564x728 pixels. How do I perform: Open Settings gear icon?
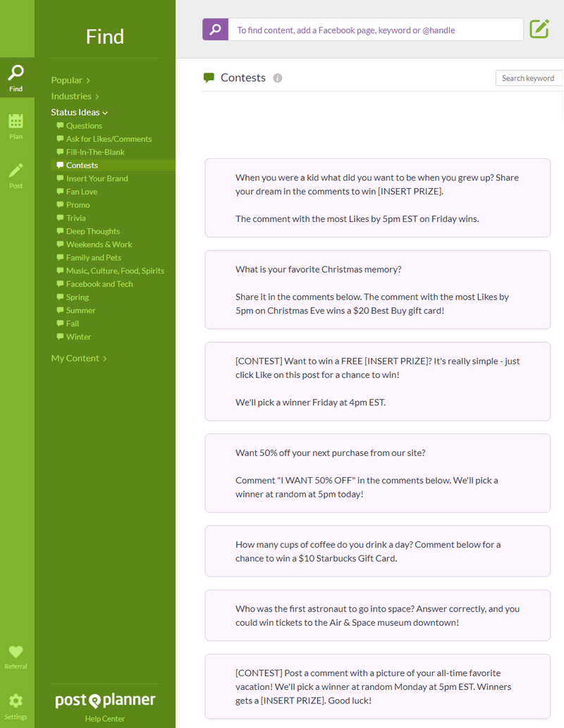click(x=16, y=707)
